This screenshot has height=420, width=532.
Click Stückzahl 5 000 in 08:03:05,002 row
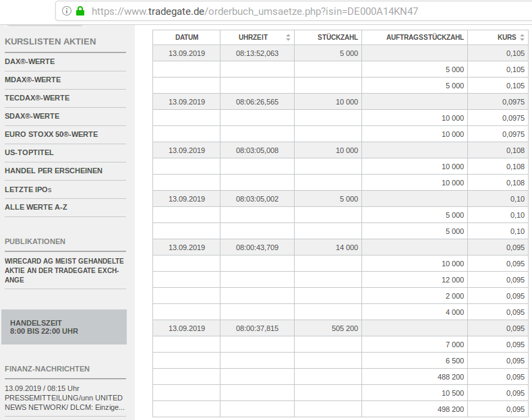coord(349,199)
